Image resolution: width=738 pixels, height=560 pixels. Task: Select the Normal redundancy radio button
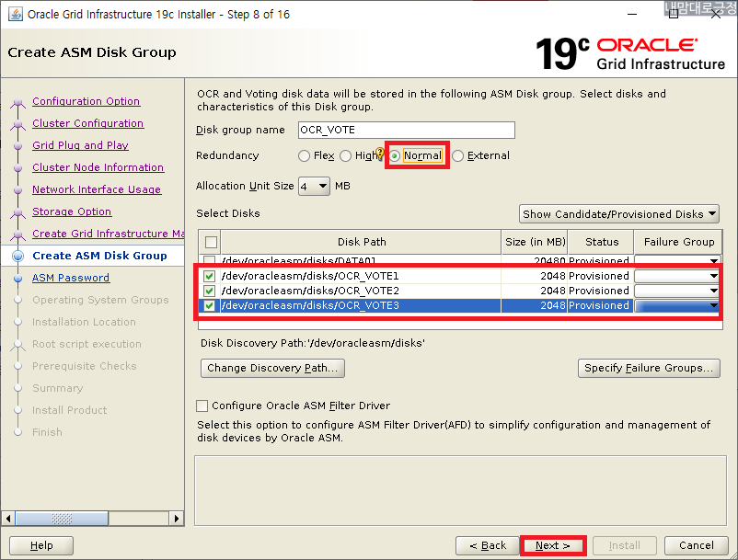(395, 155)
